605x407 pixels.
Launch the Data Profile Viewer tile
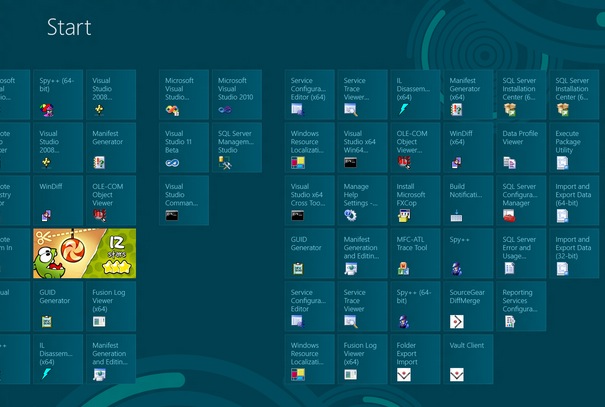pyautogui.click(x=521, y=147)
